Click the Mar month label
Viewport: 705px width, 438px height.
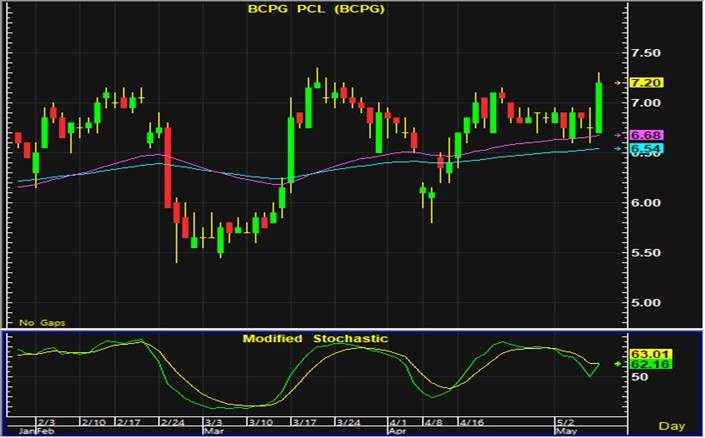tap(214, 431)
